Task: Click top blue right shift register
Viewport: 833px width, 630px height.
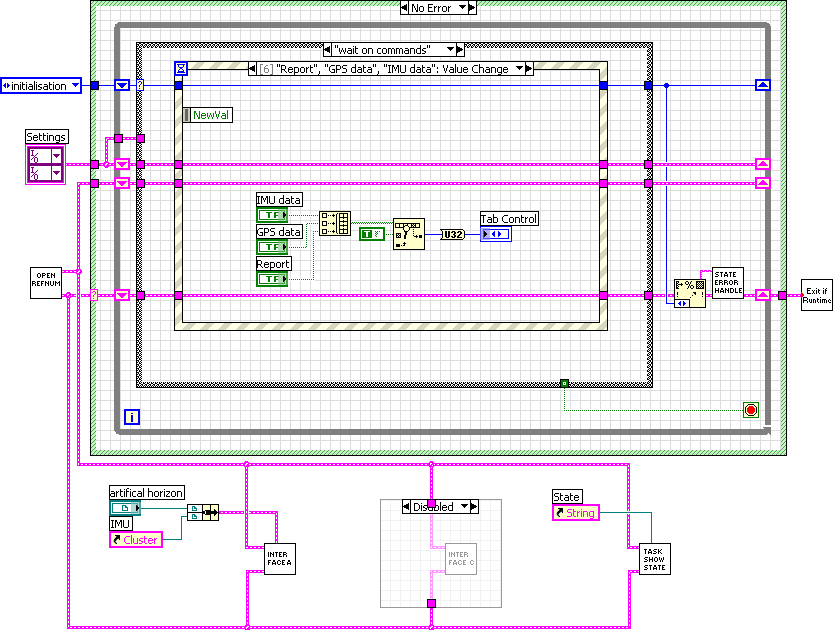Action: [x=763, y=85]
